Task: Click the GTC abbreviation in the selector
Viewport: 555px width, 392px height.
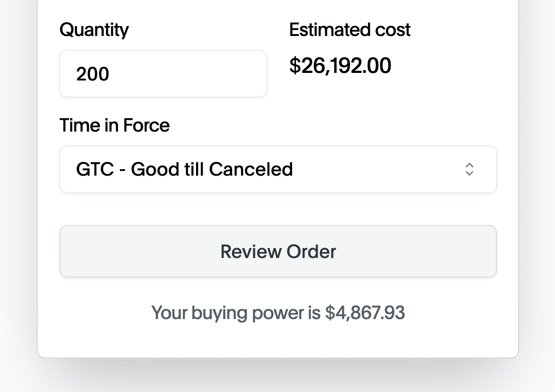Action: click(95, 169)
